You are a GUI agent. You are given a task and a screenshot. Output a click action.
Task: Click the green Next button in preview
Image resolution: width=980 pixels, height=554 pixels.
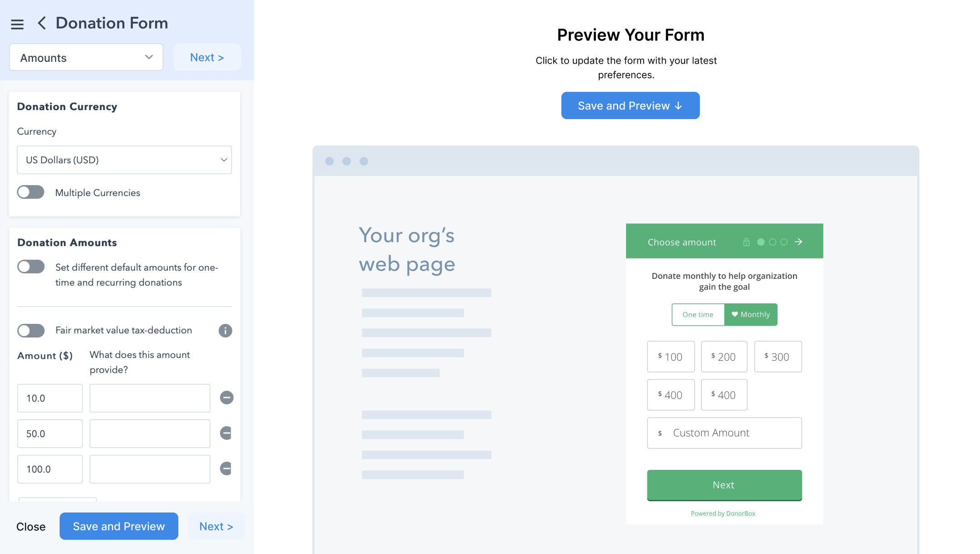724,485
